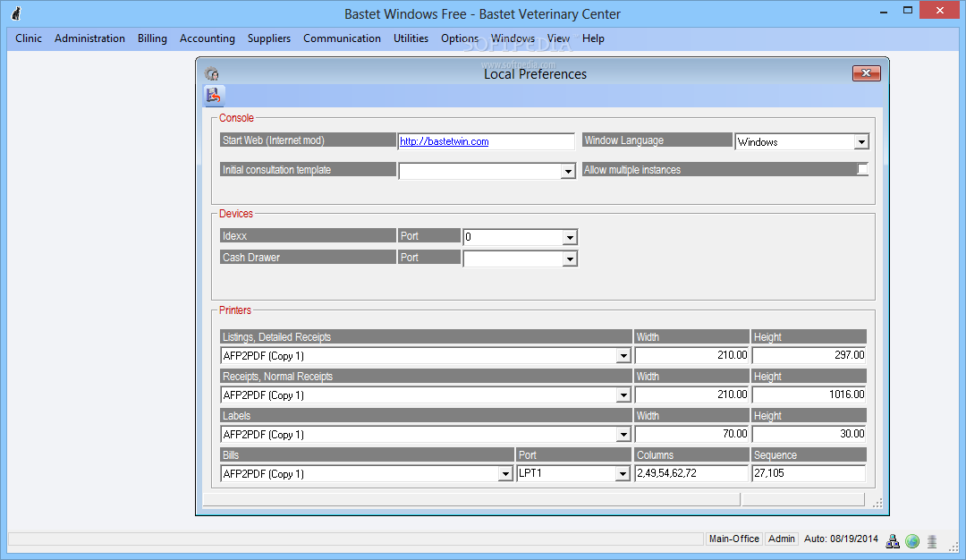
Task: Click the Start Web (Internet mod) label
Action: point(308,140)
